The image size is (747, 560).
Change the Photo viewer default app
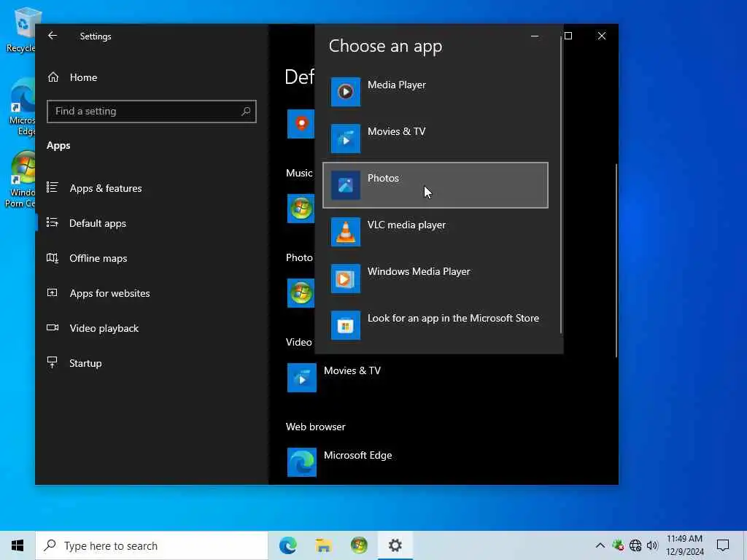(x=301, y=293)
